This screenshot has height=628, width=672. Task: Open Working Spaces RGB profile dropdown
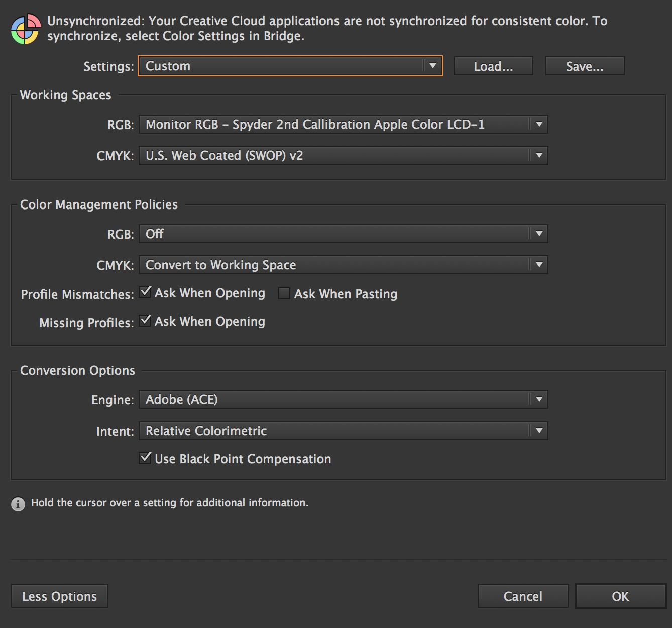click(343, 124)
